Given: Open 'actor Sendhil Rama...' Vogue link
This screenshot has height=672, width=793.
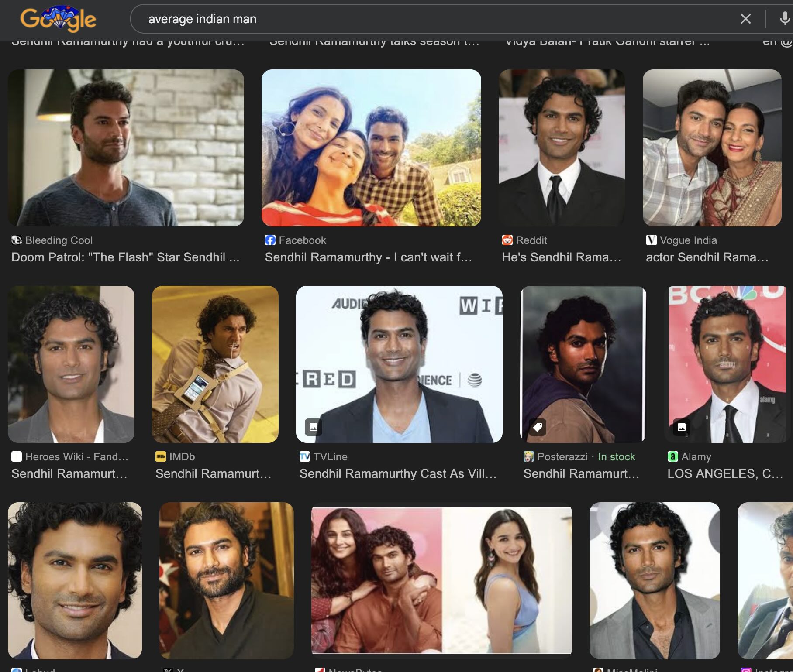Looking at the screenshot, I should click(707, 257).
